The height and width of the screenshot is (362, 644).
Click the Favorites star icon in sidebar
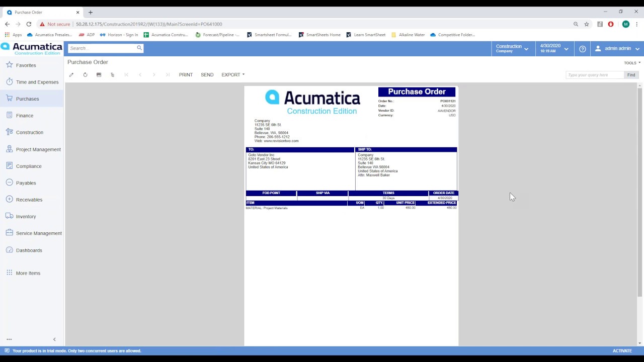9,65
